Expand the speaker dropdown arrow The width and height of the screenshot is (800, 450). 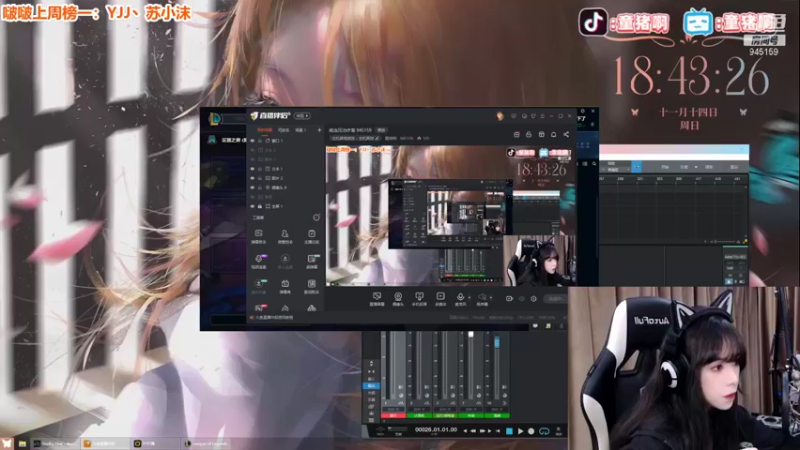[x=491, y=298]
